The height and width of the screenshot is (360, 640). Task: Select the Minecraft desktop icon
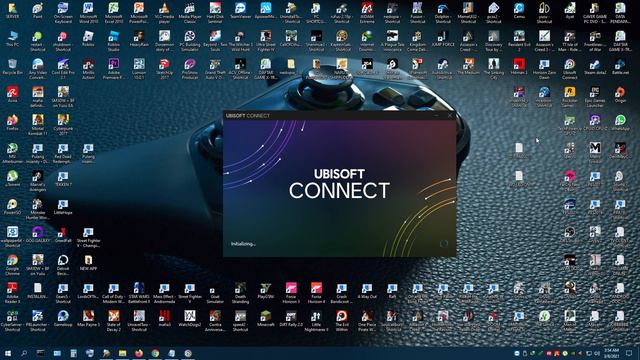point(266,318)
